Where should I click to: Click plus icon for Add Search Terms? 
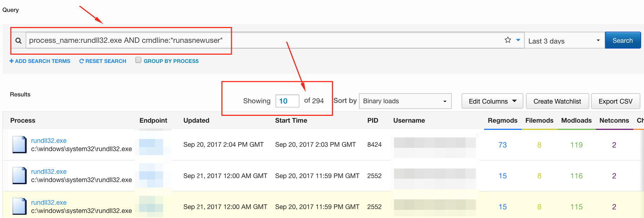click(12, 61)
